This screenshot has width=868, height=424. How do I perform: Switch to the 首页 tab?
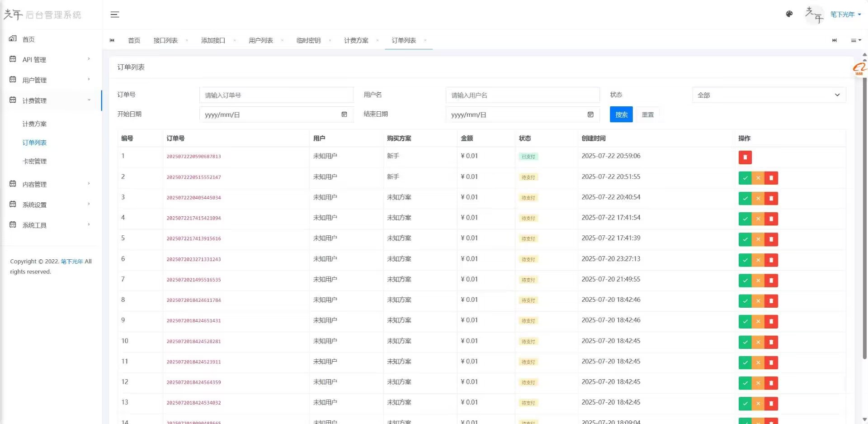pyautogui.click(x=134, y=40)
